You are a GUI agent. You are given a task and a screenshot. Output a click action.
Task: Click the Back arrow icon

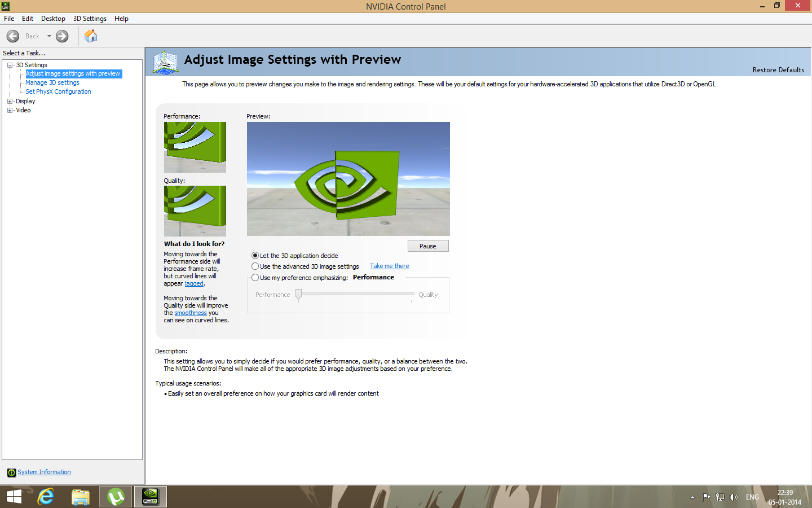coord(13,36)
